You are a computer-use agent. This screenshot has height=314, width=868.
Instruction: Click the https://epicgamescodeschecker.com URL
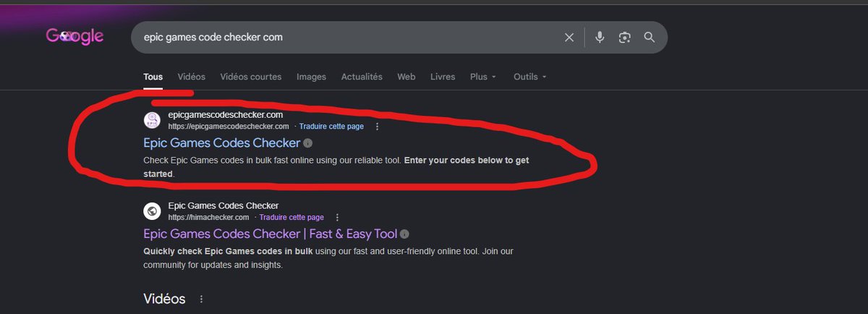(x=228, y=126)
